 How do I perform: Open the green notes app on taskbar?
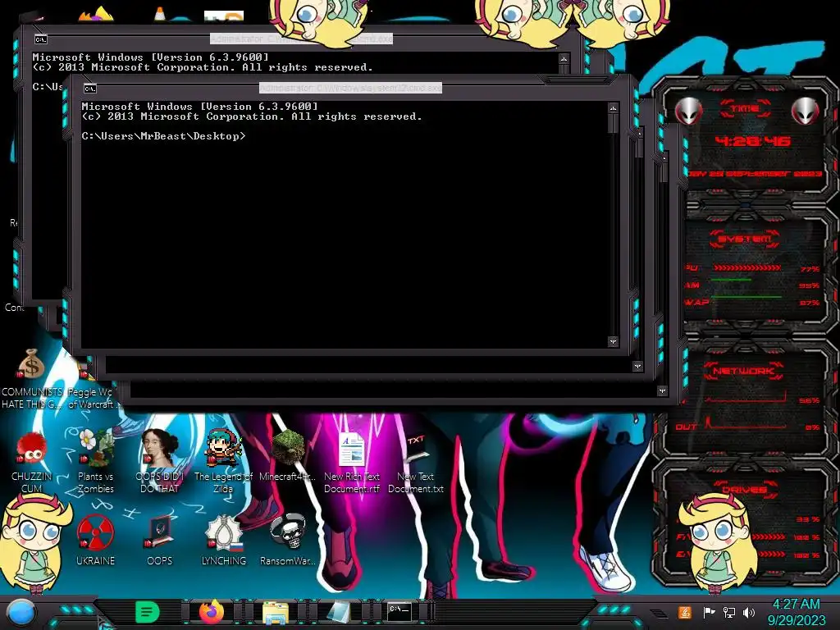point(147,612)
